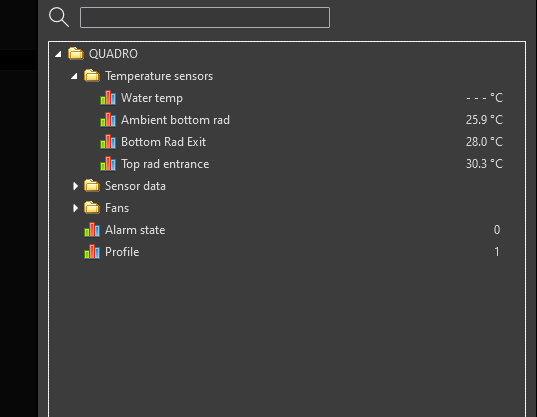
Task: Click the 30.3 °C value
Action: click(x=484, y=164)
